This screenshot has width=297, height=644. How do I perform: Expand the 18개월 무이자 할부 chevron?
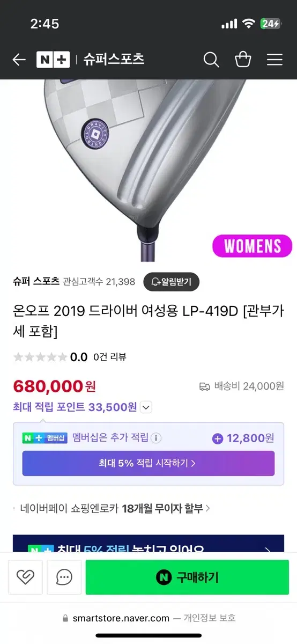tap(208, 508)
